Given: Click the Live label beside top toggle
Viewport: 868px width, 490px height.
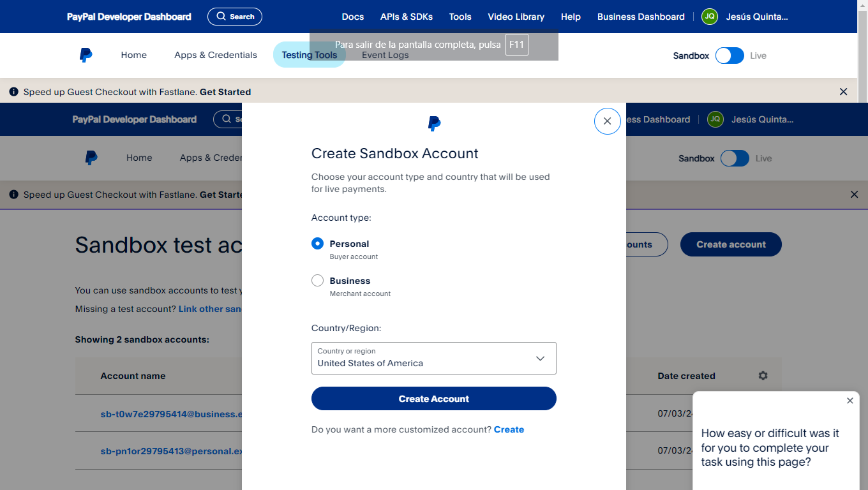Looking at the screenshot, I should (758, 56).
